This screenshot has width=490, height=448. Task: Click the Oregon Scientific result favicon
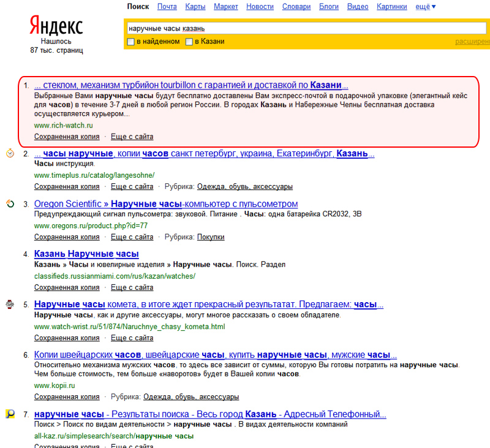pyautogui.click(x=10, y=204)
